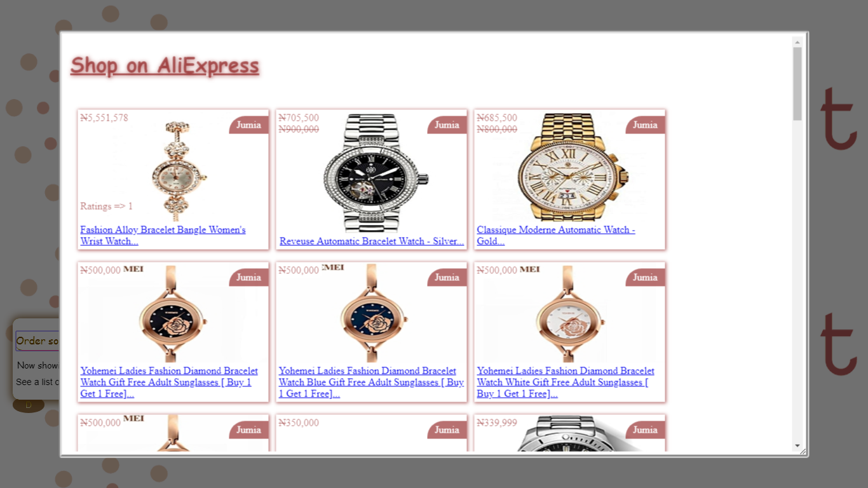Click Jumia badge on the ₦350,000 product
Viewport: 868px width, 488px height.
pos(447,430)
